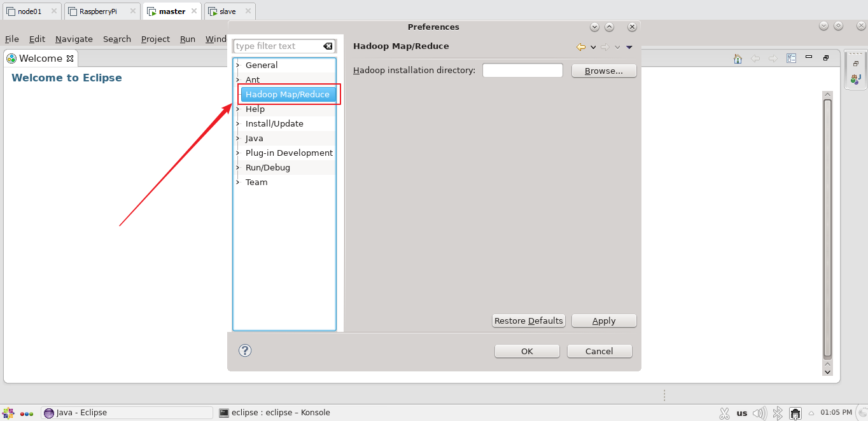Expand the Help preferences node
The height and width of the screenshot is (421, 868).
(238, 109)
